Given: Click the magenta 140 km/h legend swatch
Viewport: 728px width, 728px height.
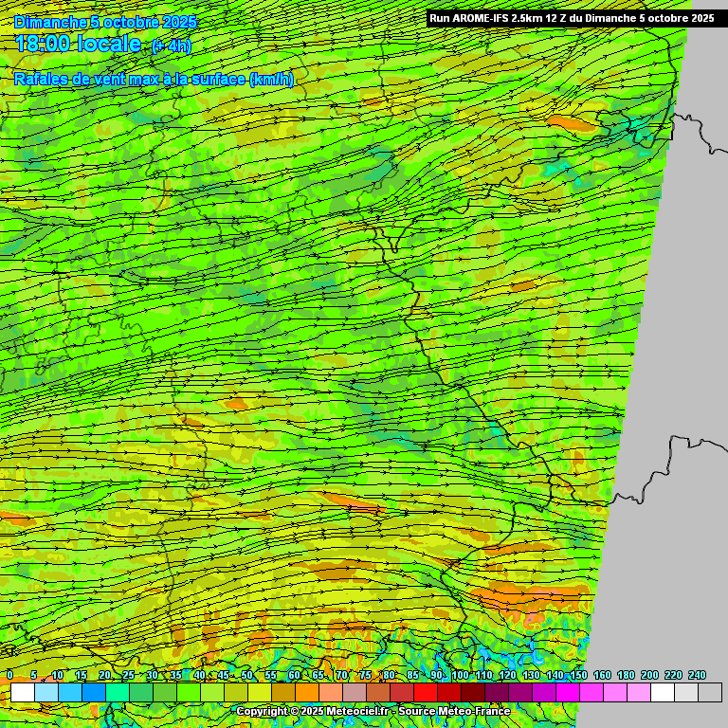Looking at the screenshot, I should coord(567,693).
